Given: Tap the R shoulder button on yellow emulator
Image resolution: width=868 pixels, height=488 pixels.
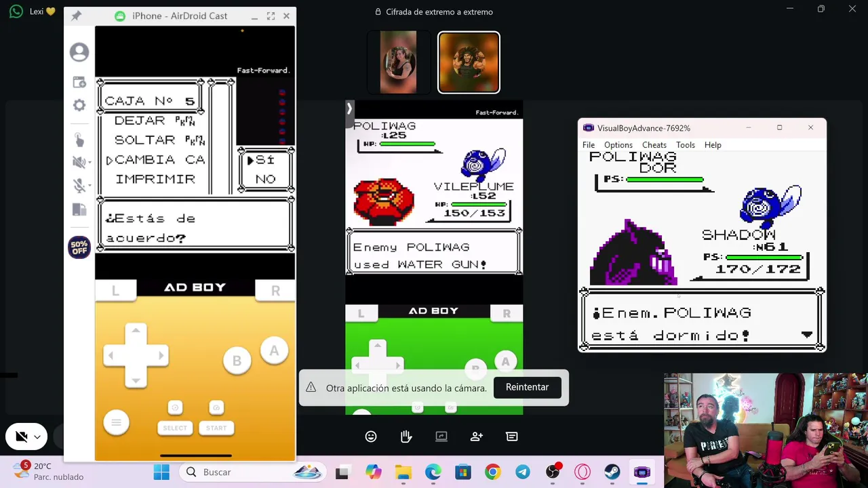Looking at the screenshot, I should click(x=275, y=290).
